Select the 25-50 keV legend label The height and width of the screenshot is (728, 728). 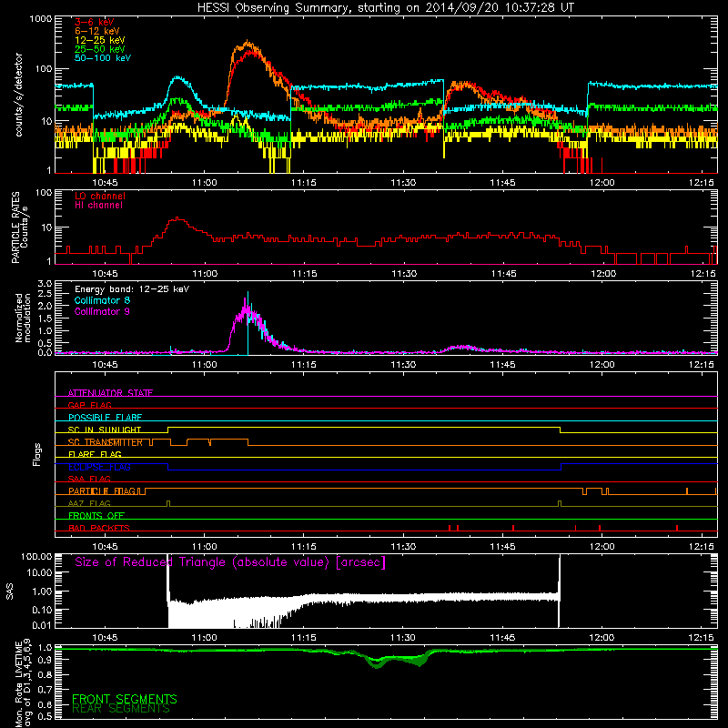pos(99,49)
